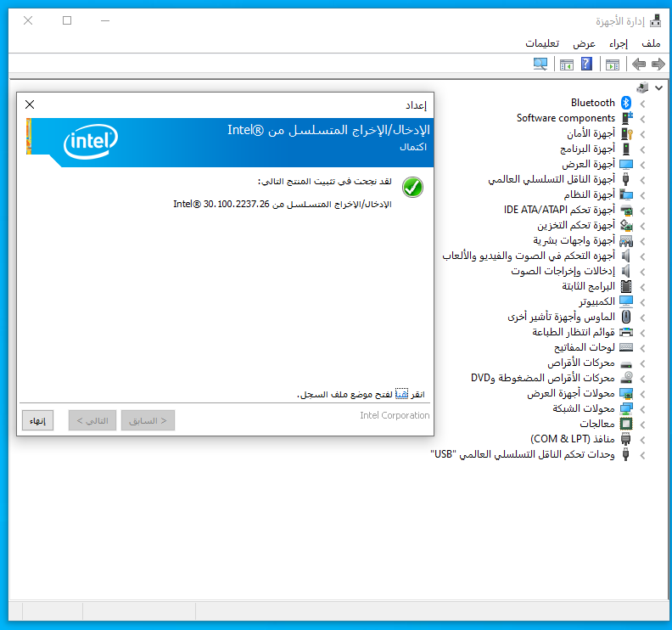Open the تعليمات (Help) menu
This screenshot has width=672, height=630.
[542, 43]
